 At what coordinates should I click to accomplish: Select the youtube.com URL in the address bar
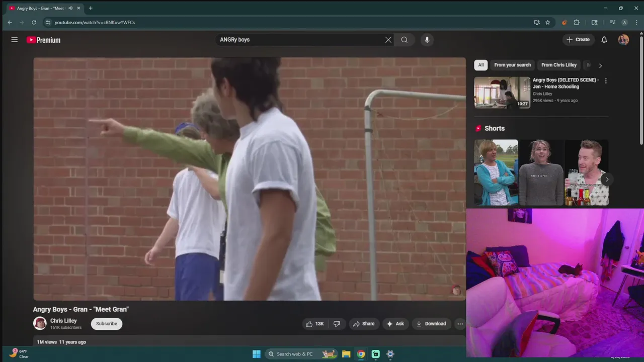[x=95, y=23]
